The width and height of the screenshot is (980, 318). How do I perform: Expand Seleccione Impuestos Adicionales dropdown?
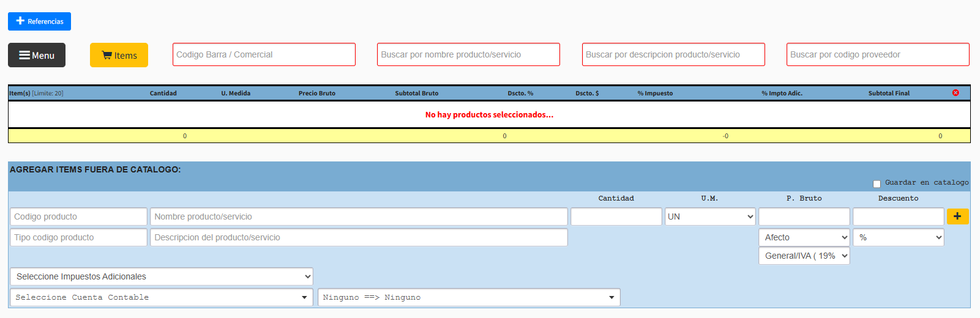coord(162,276)
